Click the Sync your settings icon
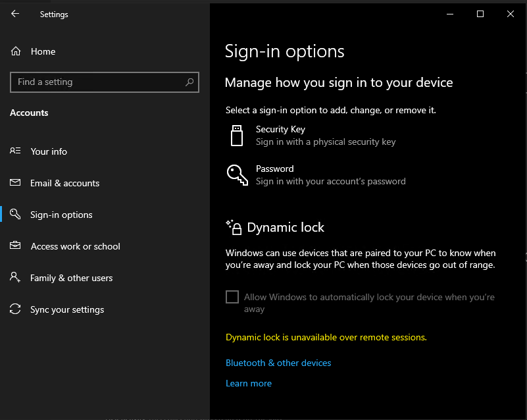 (x=16, y=309)
